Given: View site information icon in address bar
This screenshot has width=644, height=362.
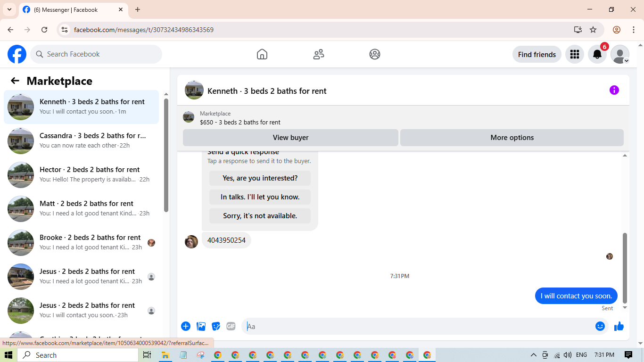Looking at the screenshot, I should point(65,30).
